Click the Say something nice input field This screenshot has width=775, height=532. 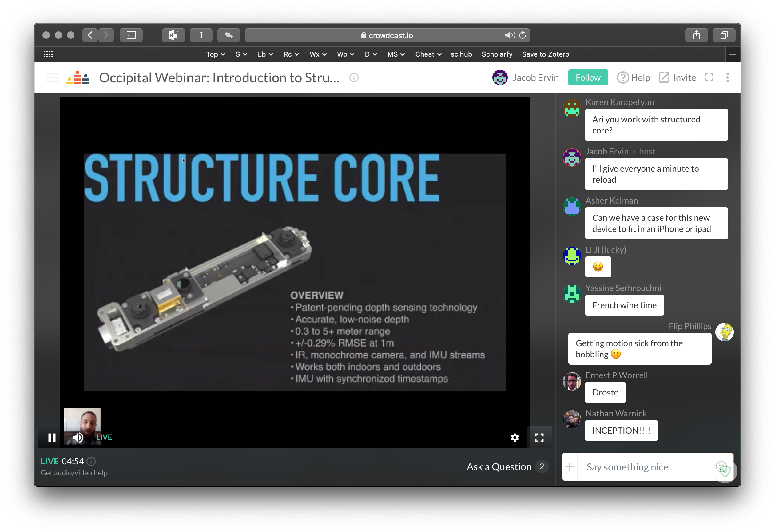tap(647, 466)
